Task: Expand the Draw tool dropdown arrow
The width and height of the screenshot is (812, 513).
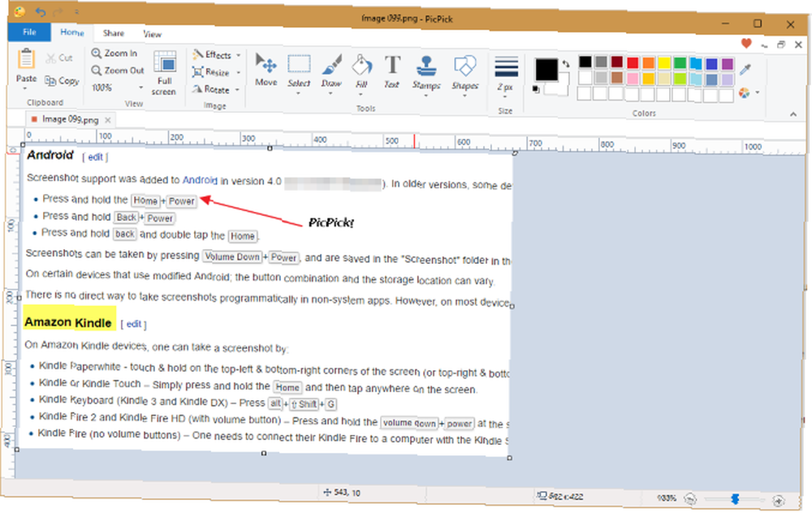Action: [330, 93]
